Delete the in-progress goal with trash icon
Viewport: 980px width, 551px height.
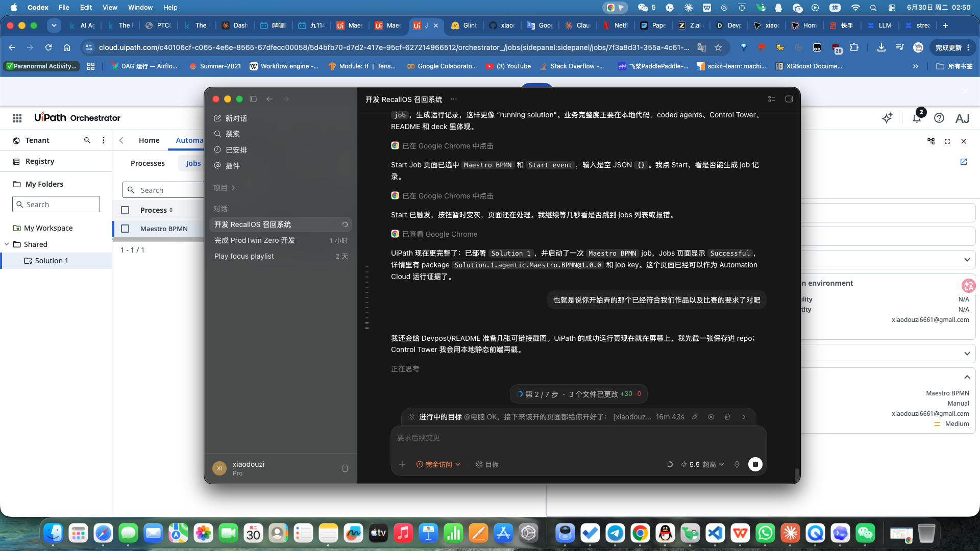(x=727, y=417)
